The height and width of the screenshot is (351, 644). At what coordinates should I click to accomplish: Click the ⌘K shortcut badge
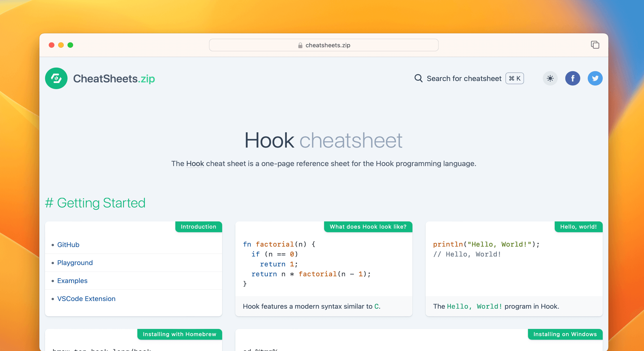pyautogui.click(x=514, y=78)
